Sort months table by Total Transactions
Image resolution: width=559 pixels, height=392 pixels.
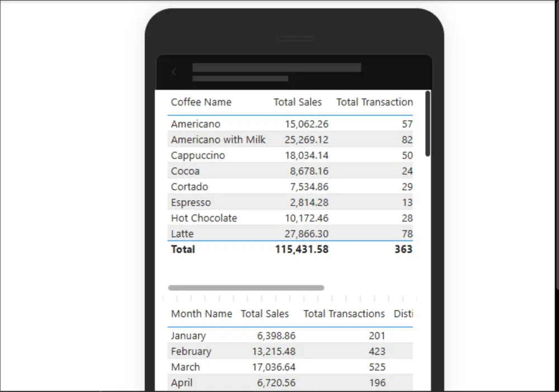coord(344,314)
